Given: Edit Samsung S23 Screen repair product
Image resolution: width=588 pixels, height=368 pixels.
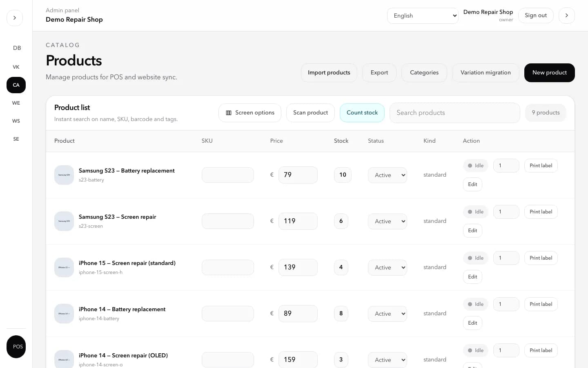Looking at the screenshot, I should coord(472,231).
